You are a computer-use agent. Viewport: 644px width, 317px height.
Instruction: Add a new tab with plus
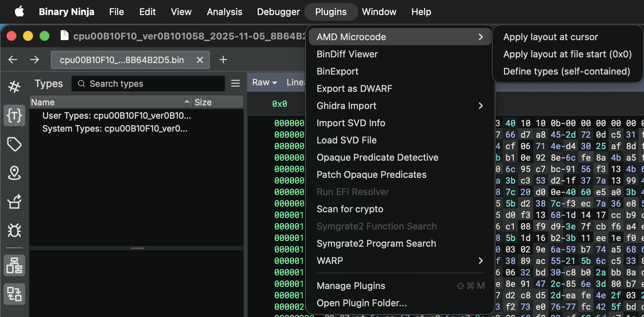pyautogui.click(x=223, y=60)
